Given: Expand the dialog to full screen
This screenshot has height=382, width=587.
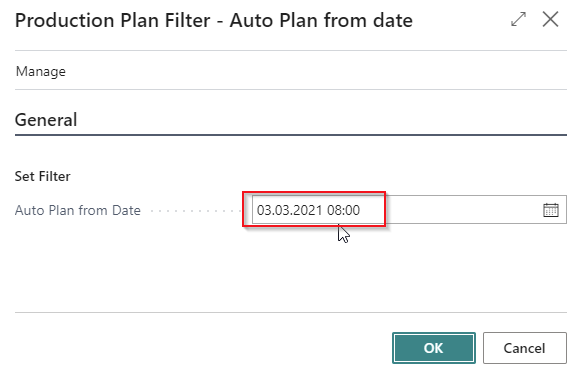Looking at the screenshot, I should (518, 19).
